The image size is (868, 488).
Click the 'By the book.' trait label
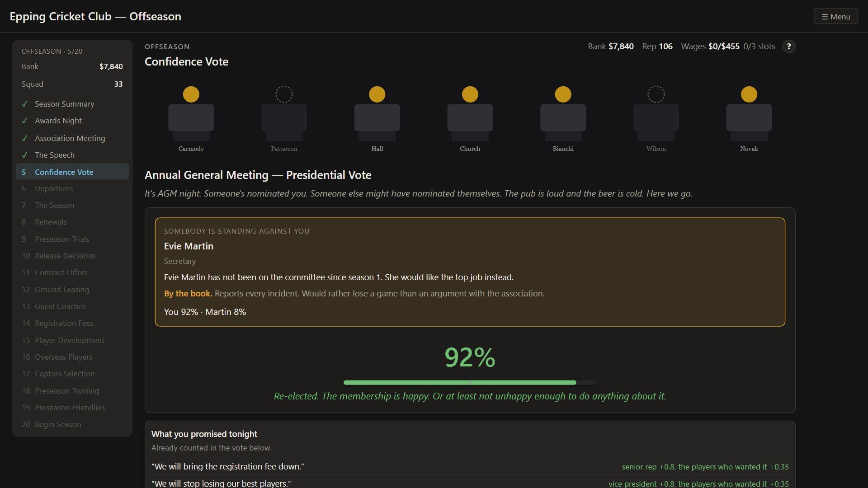click(x=188, y=294)
